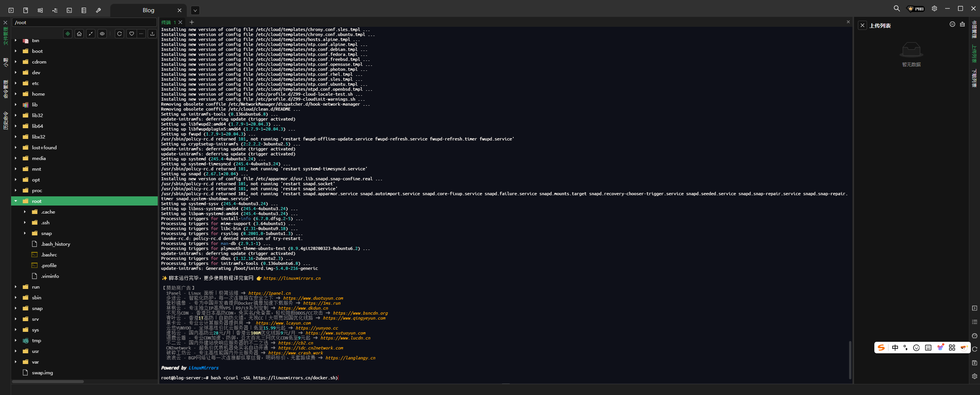Collapse the root folder in tree

(16, 201)
